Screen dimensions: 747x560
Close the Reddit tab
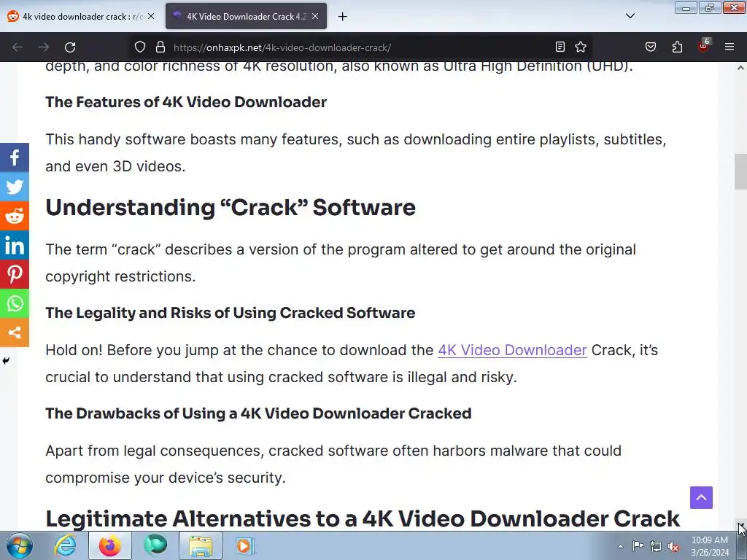pos(151,16)
